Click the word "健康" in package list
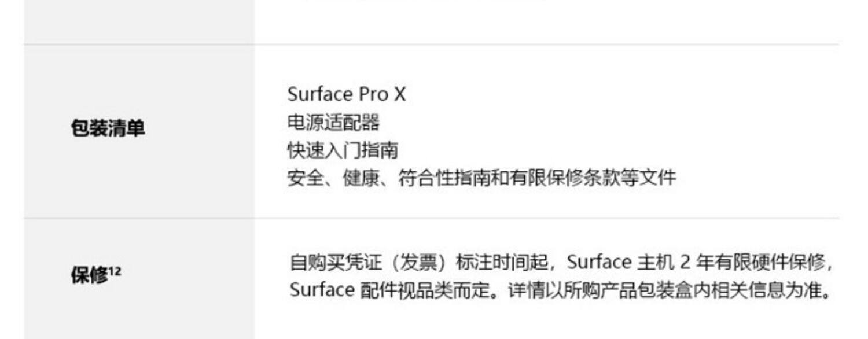Viewport: 868px width, 339px height. click(357, 178)
